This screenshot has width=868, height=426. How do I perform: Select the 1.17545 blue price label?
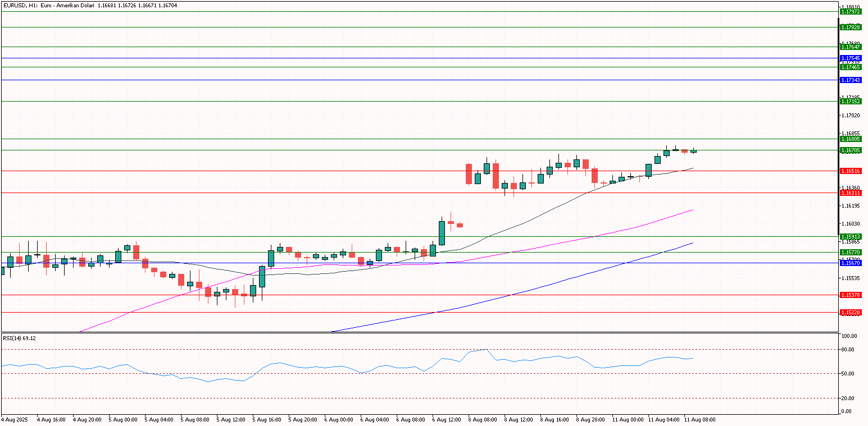coord(850,58)
